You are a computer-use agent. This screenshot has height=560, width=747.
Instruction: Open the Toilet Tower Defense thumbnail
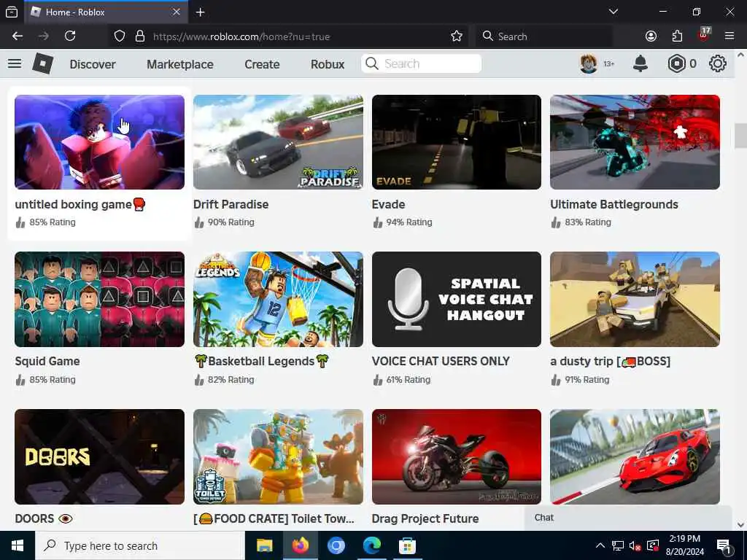[278, 456]
